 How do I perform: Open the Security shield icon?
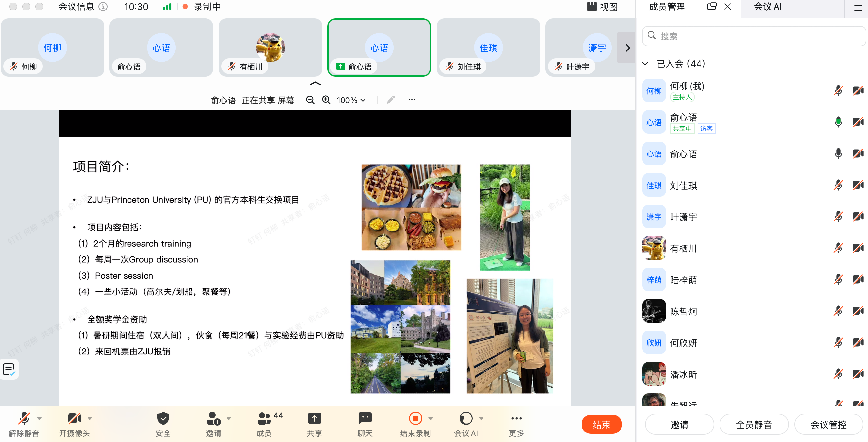tap(163, 418)
